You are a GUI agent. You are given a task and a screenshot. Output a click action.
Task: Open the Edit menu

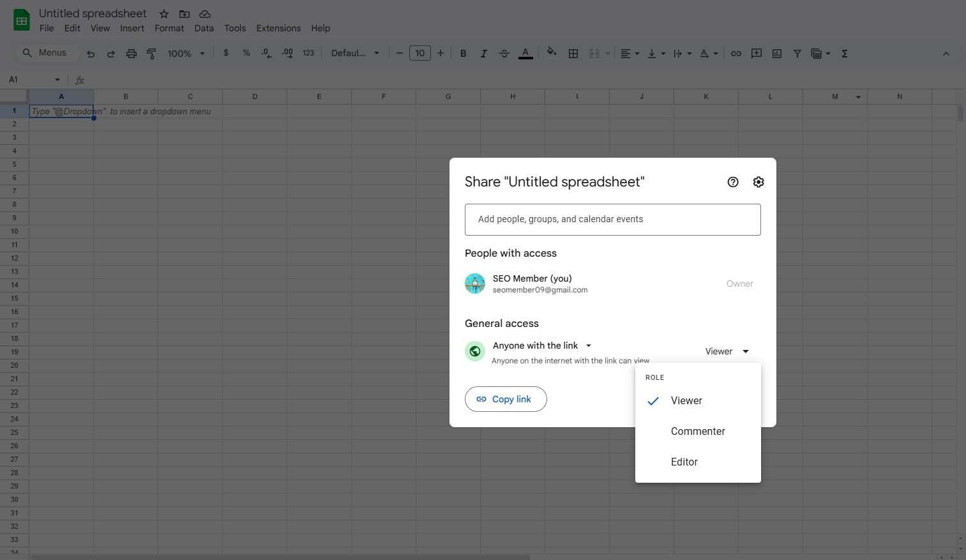(x=72, y=28)
